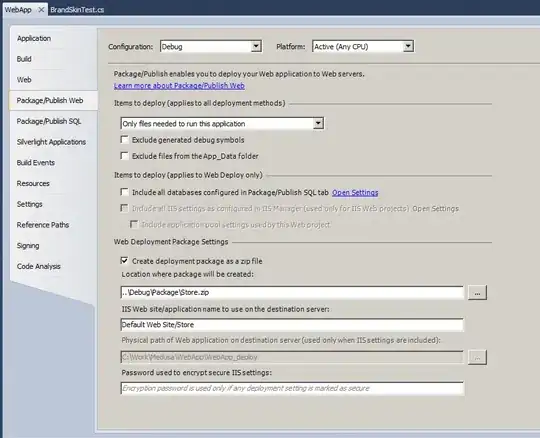
Task: Enable Exclude generated debug symbols
Action: click(124, 139)
